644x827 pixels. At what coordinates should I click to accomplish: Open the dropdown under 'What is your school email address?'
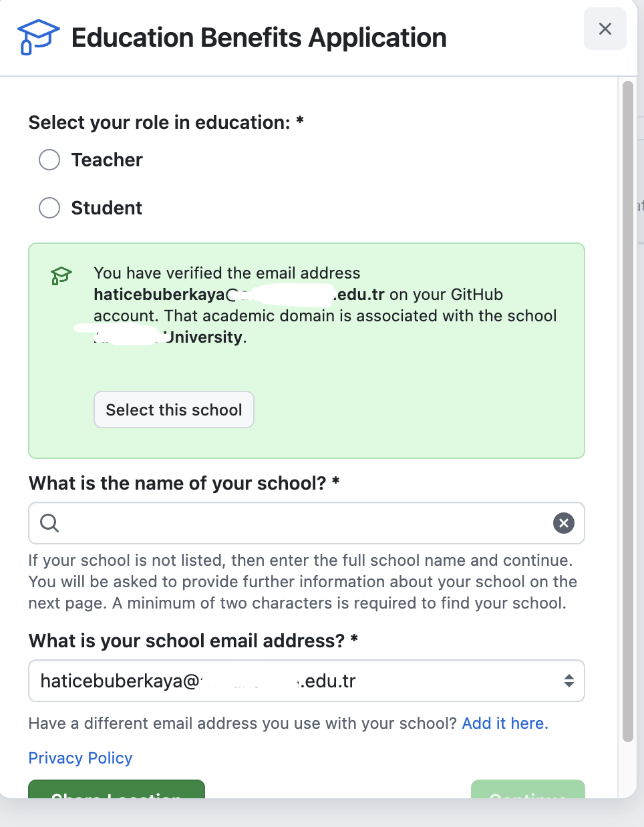(x=306, y=680)
